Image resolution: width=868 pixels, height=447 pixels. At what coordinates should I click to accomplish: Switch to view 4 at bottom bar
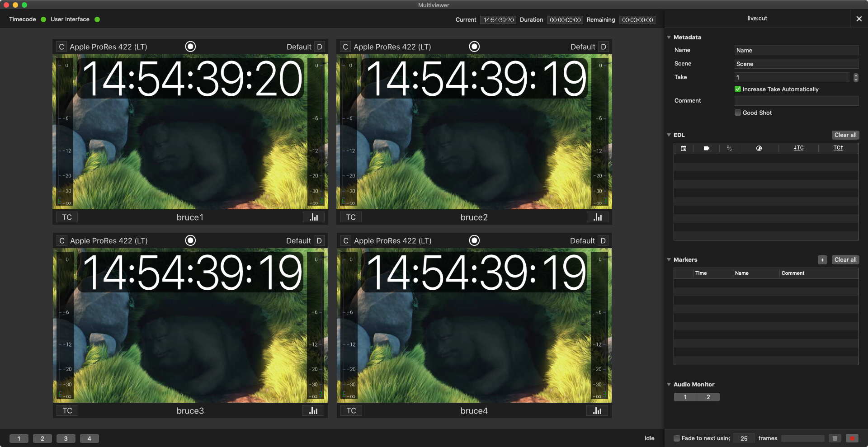[x=90, y=438]
